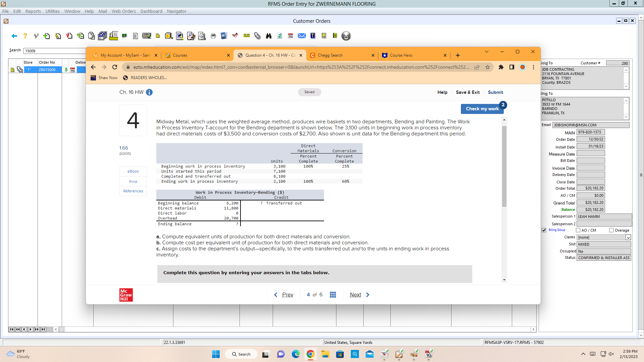Screen dimensions: 644x362
Task: Click the email envelope icon in the toolbar
Action: coord(302,36)
